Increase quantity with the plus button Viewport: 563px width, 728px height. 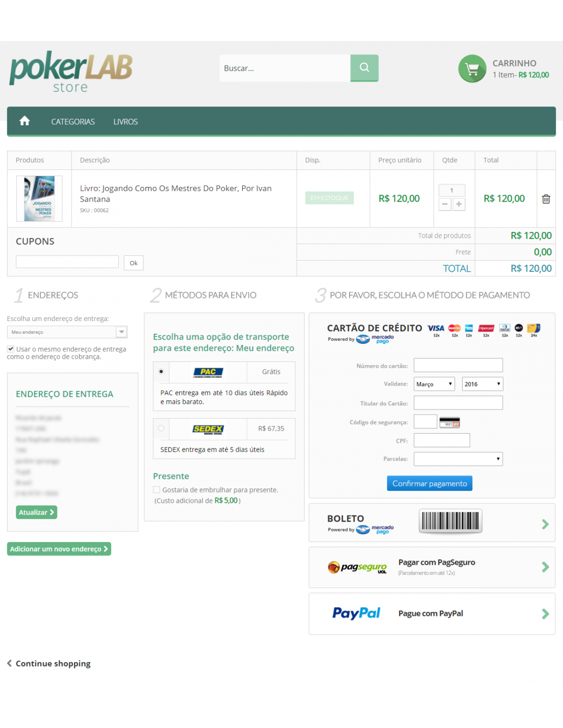pyautogui.click(x=459, y=204)
